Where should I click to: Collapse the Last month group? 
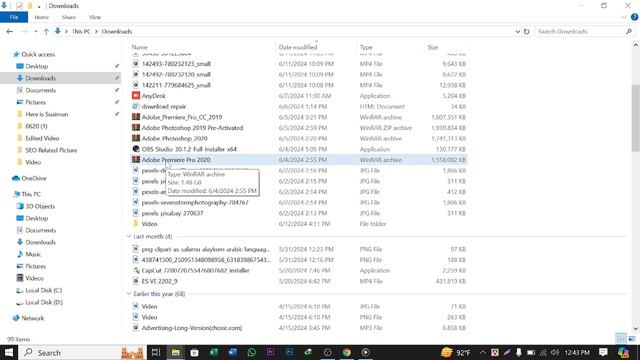tap(129, 236)
